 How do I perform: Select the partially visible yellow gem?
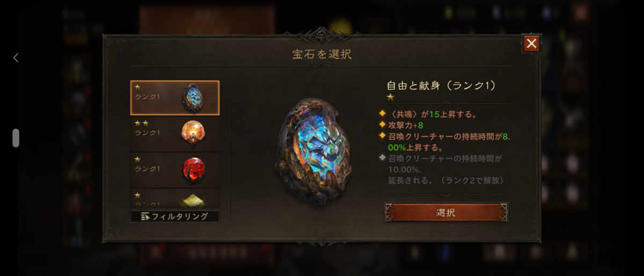[x=193, y=201]
